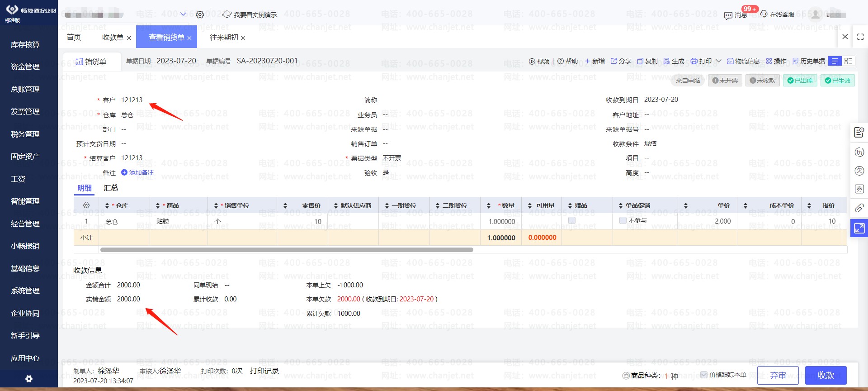
Task: Click the blue 收款 button
Action: 826,376
